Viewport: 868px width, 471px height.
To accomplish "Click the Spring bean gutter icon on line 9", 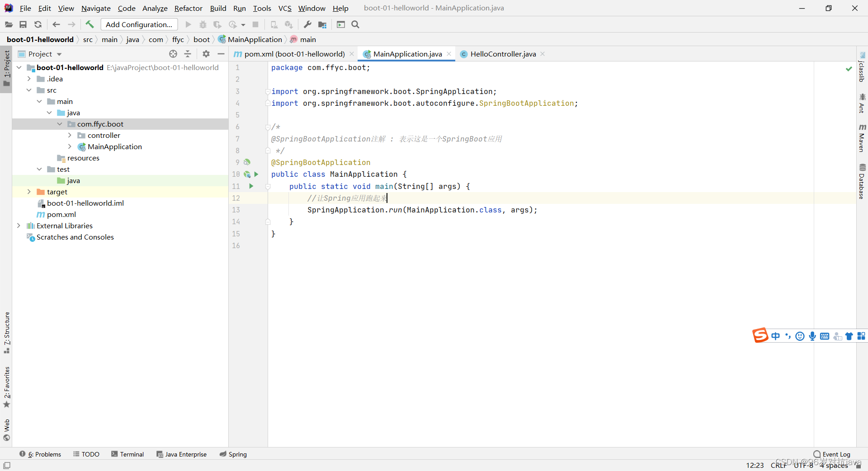I will pyautogui.click(x=247, y=162).
